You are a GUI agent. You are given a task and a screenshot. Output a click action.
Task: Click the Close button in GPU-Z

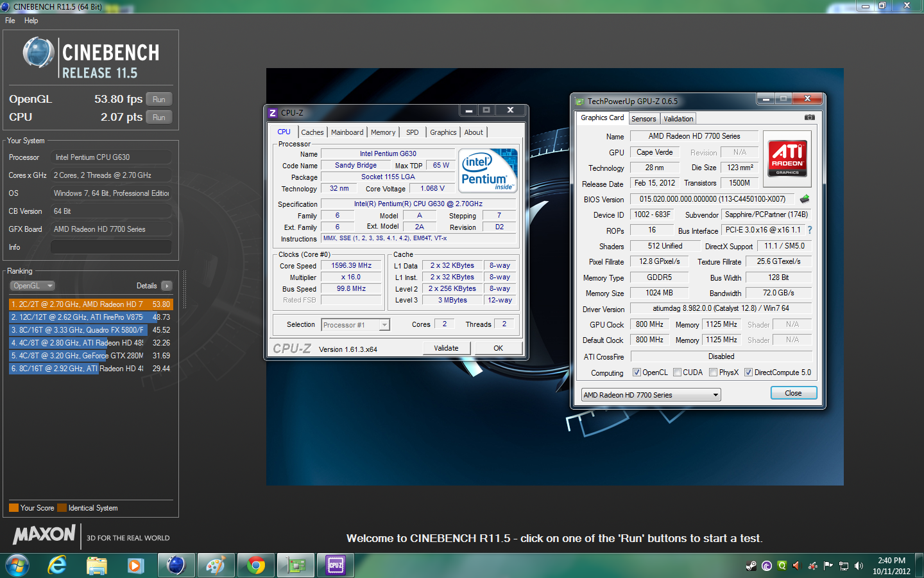point(793,393)
